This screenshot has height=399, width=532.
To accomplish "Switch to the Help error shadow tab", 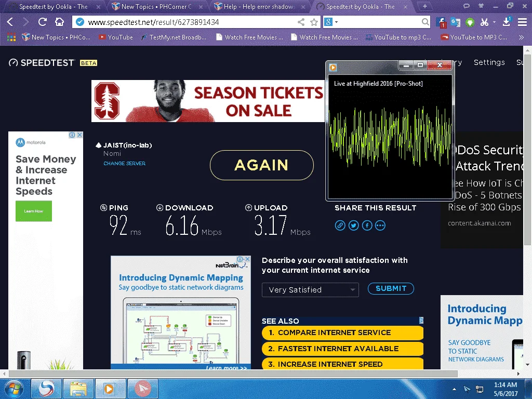I will pos(259,6).
